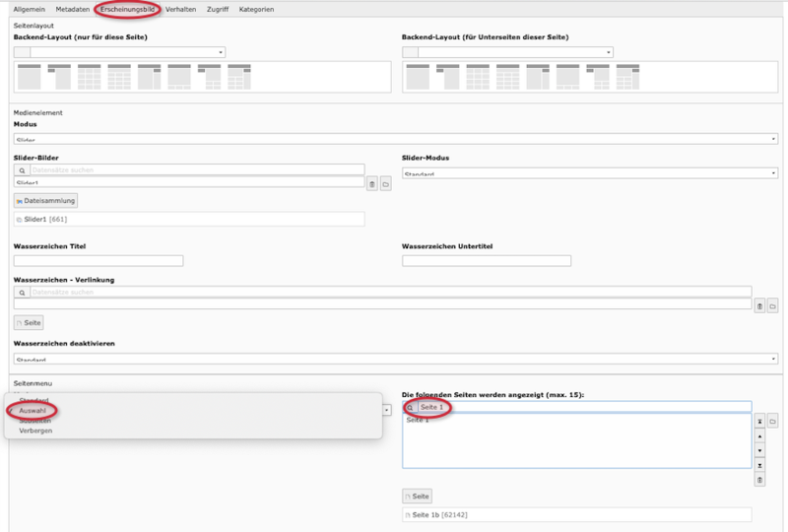The height and width of the screenshot is (532, 788).
Task: Open file browser folder icon for Slider-Bilder
Action: click(385, 184)
